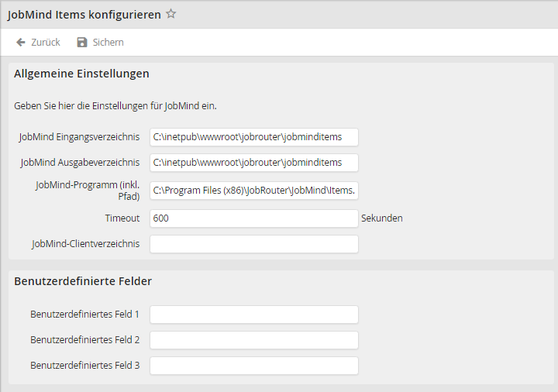Click into the JobMind-Programm path field
The width and height of the screenshot is (558, 392).
click(x=253, y=191)
